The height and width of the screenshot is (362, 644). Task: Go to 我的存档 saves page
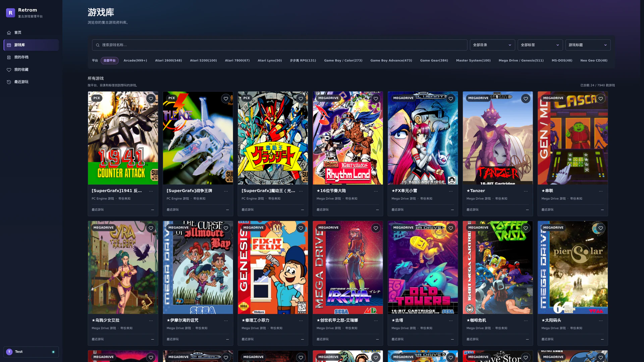pyautogui.click(x=31, y=57)
